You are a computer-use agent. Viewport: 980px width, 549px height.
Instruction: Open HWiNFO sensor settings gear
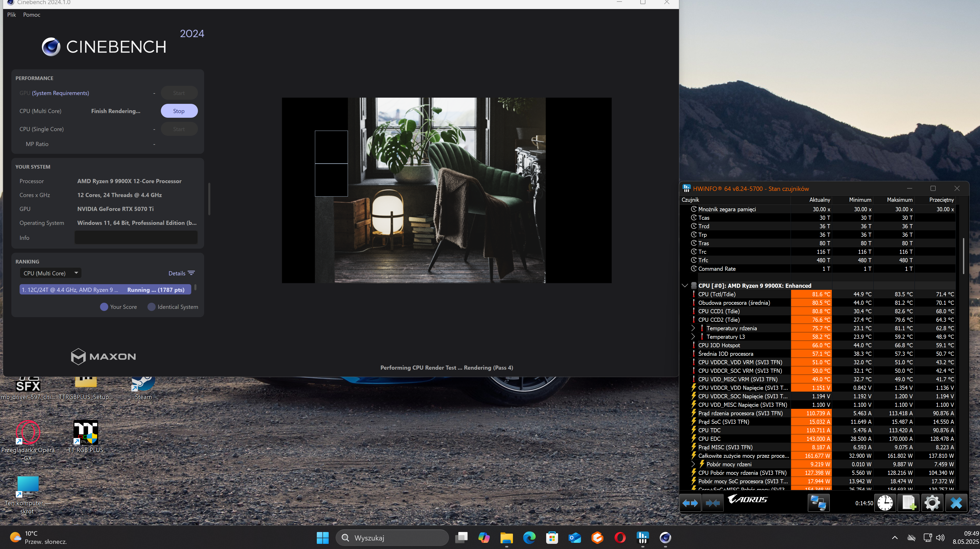click(x=932, y=503)
